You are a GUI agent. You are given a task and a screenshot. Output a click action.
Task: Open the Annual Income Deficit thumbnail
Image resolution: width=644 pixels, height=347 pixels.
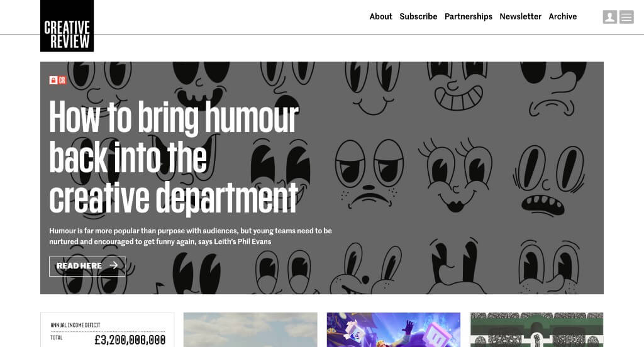click(107, 330)
